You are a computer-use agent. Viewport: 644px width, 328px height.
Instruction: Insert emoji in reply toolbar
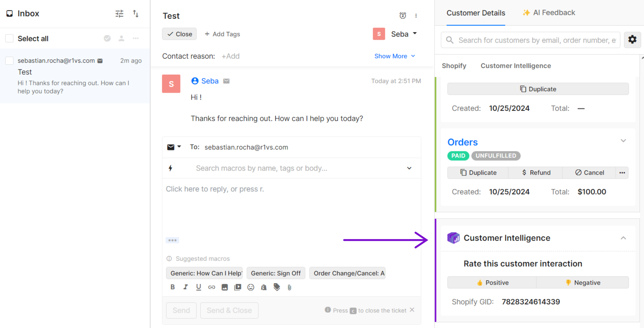[250, 287]
